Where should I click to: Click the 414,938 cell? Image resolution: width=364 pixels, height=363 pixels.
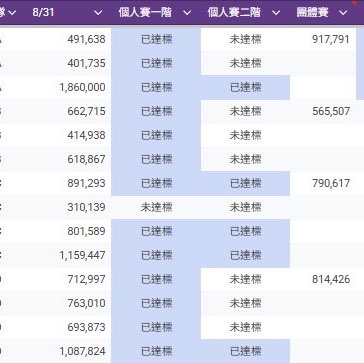pyautogui.click(x=86, y=135)
